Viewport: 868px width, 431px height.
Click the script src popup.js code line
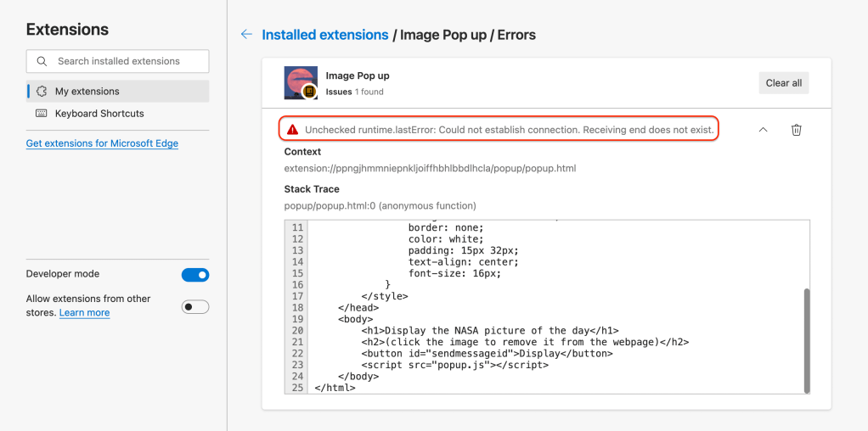pos(454,365)
